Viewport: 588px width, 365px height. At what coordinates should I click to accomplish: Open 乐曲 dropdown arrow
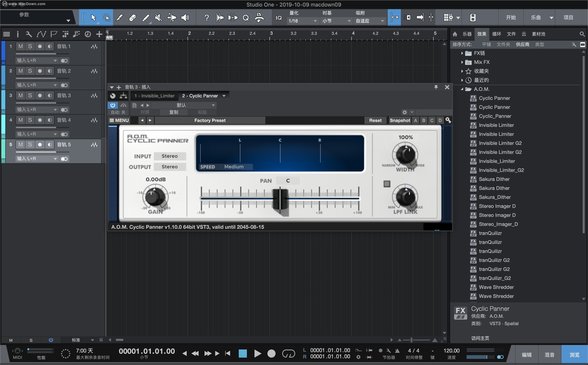(552, 18)
